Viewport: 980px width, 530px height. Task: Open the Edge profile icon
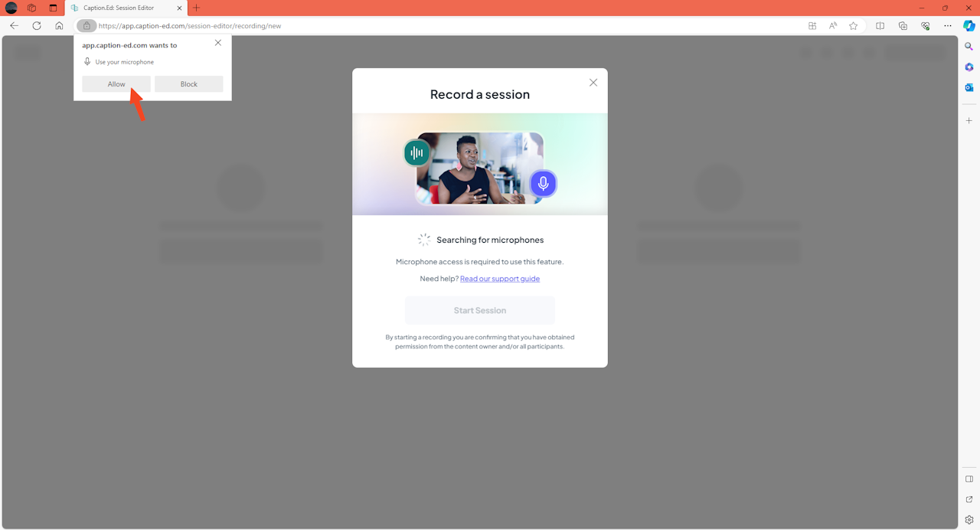[x=11, y=8]
